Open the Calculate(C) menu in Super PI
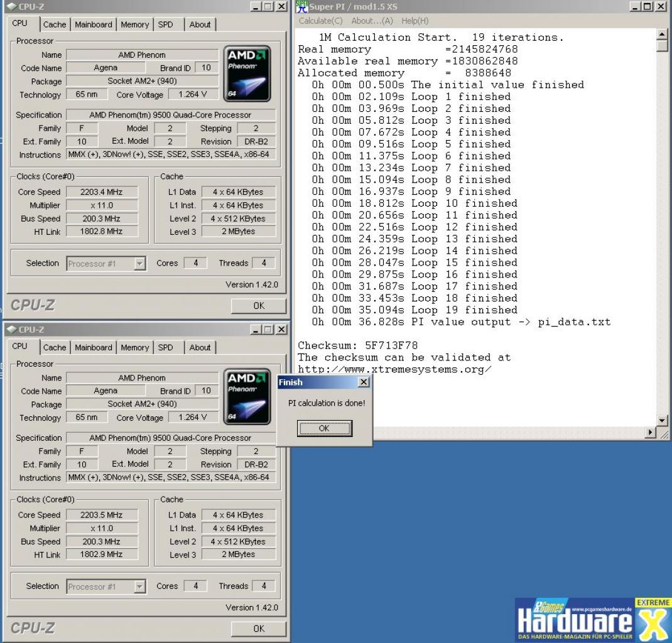This screenshot has width=672, height=643. [x=320, y=21]
